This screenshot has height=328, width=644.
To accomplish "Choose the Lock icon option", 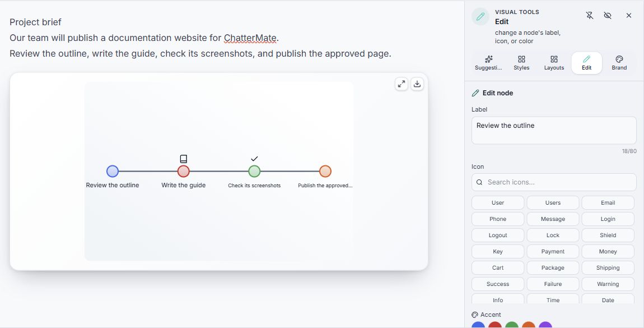I will 553,235.
